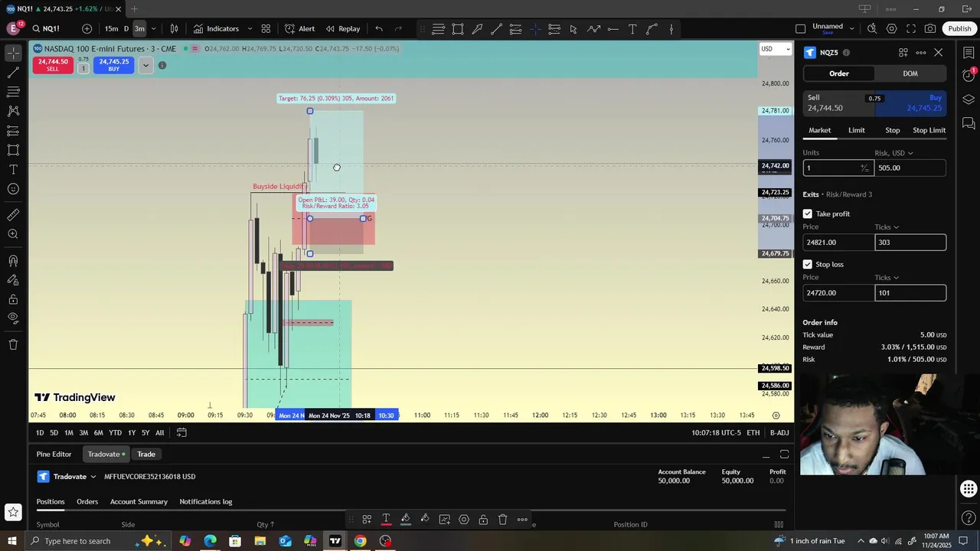Open the favorites star at bottom left
Screen dimensions: 980x551
(x=13, y=512)
